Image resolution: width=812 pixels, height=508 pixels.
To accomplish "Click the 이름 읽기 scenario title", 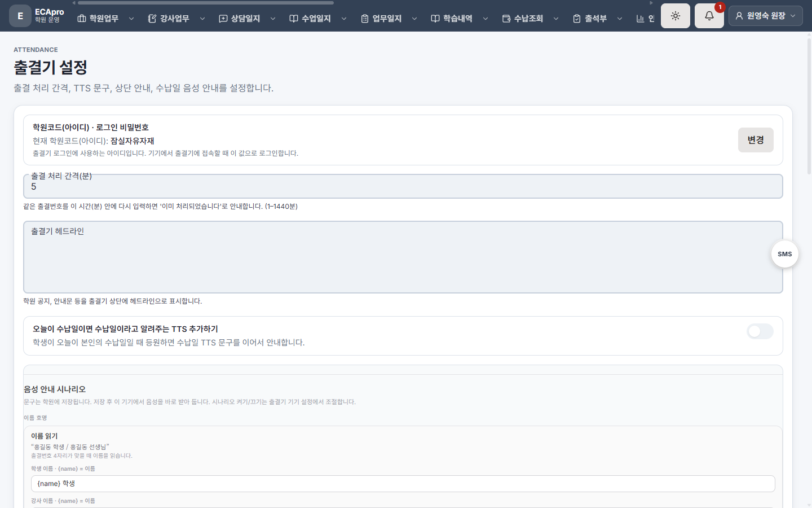I will (x=45, y=436).
